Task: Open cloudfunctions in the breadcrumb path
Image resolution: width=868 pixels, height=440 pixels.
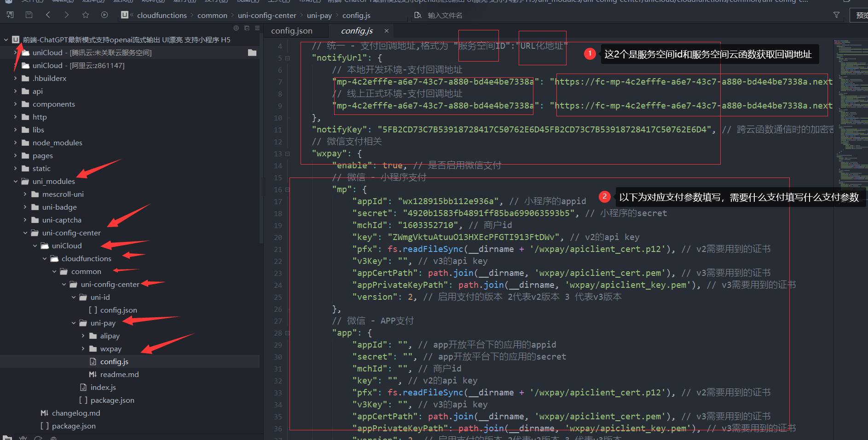Action: pos(162,16)
